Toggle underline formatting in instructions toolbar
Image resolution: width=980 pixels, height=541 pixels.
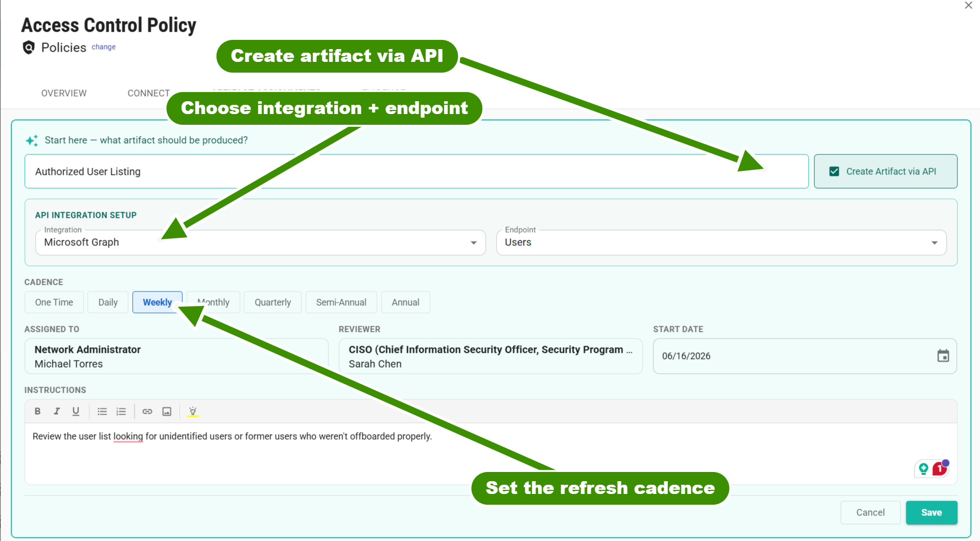76,411
